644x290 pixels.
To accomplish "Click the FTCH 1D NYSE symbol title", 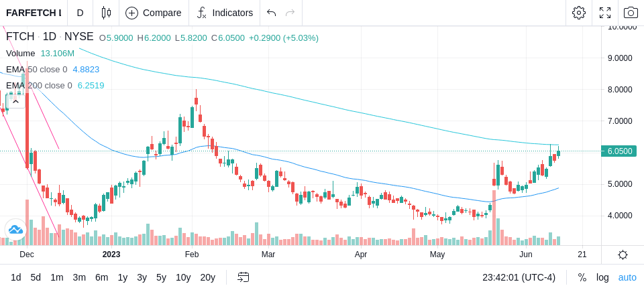I will click(x=50, y=37).
